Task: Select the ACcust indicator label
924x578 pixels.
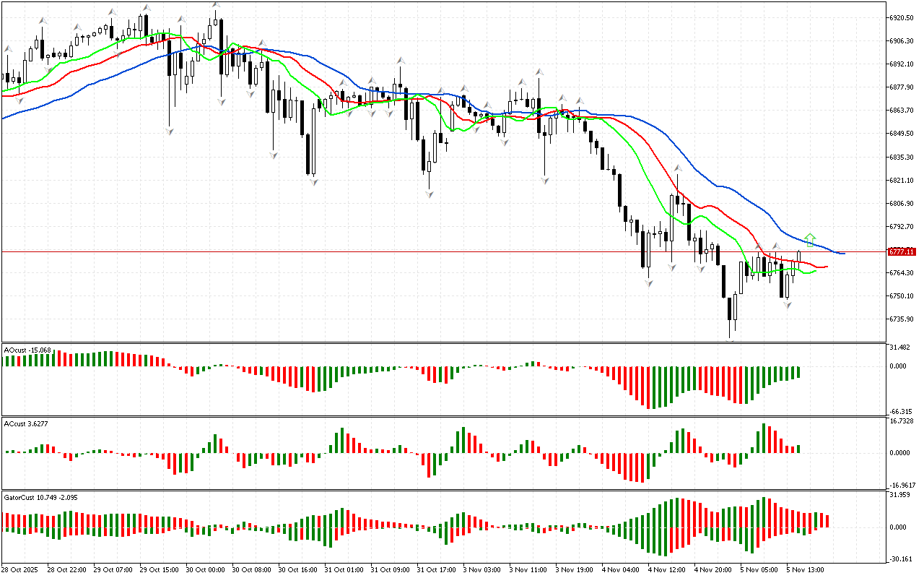Action: (27, 423)
